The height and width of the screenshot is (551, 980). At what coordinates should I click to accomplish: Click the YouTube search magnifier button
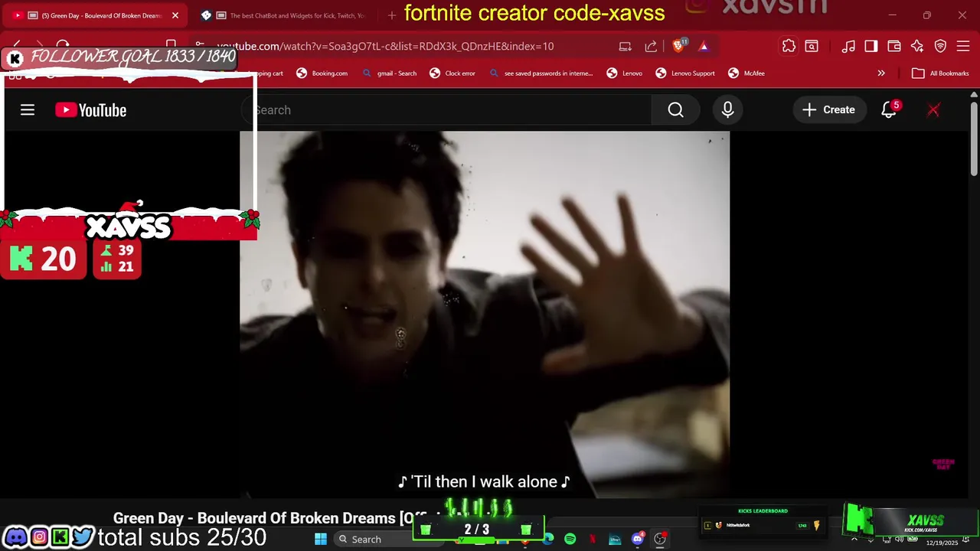[675, 110]
